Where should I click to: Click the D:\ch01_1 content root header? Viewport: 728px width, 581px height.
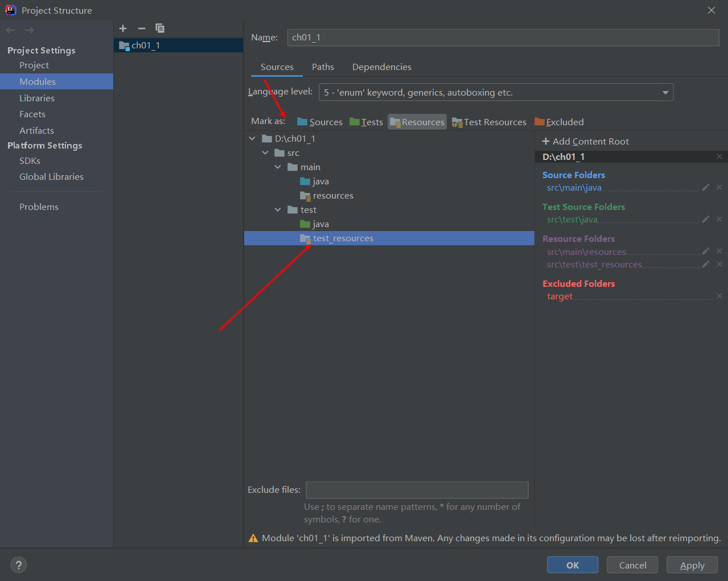[564, 156]
